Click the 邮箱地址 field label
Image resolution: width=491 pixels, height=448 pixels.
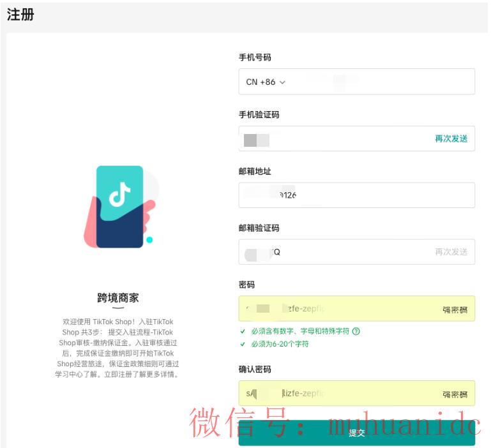pos(255,171)
